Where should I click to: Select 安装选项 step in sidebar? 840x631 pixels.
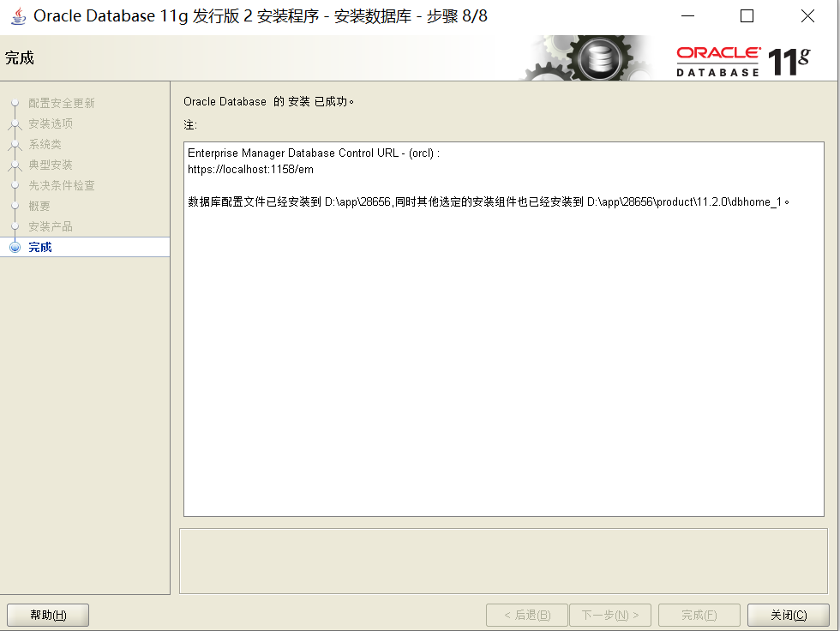click(51, 123)
